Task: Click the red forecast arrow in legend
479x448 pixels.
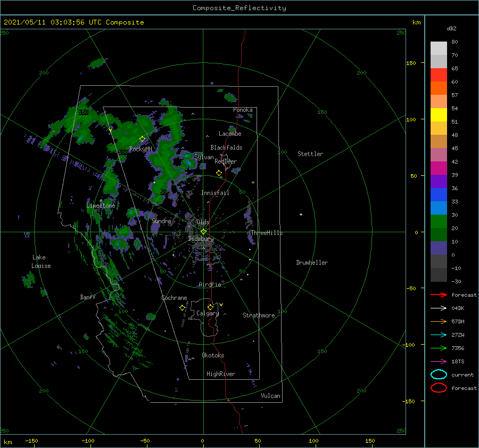Action: point(439,295)
